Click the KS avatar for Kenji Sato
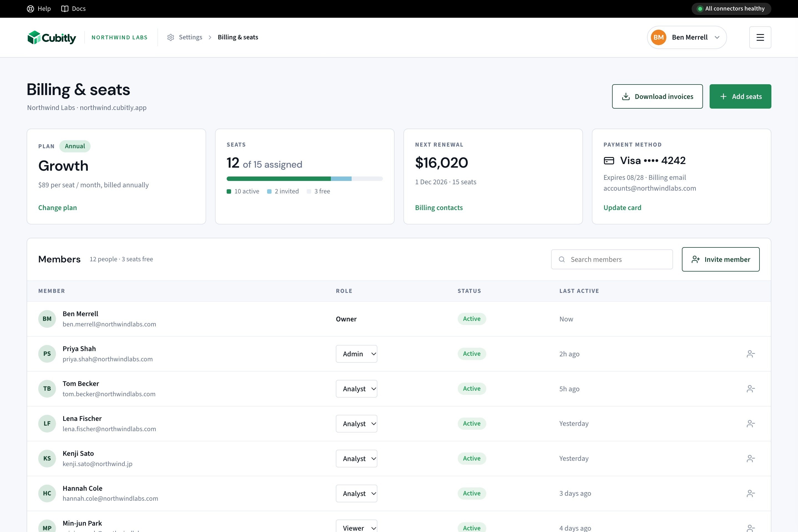Viewport: 798px width, 532px height. click(x=47, y=459)
